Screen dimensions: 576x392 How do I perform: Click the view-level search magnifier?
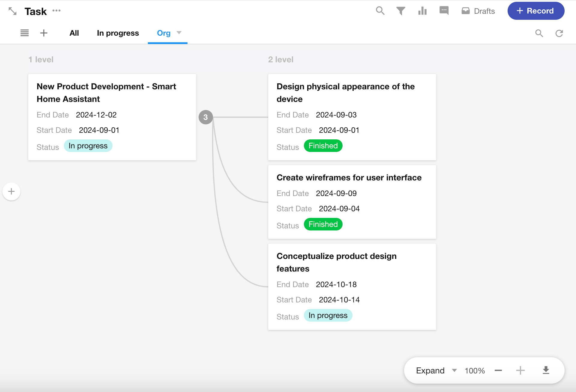click(539, 33)
